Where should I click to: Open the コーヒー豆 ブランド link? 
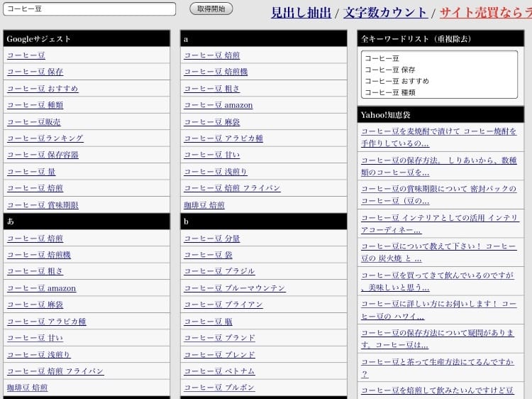point(219,338)
